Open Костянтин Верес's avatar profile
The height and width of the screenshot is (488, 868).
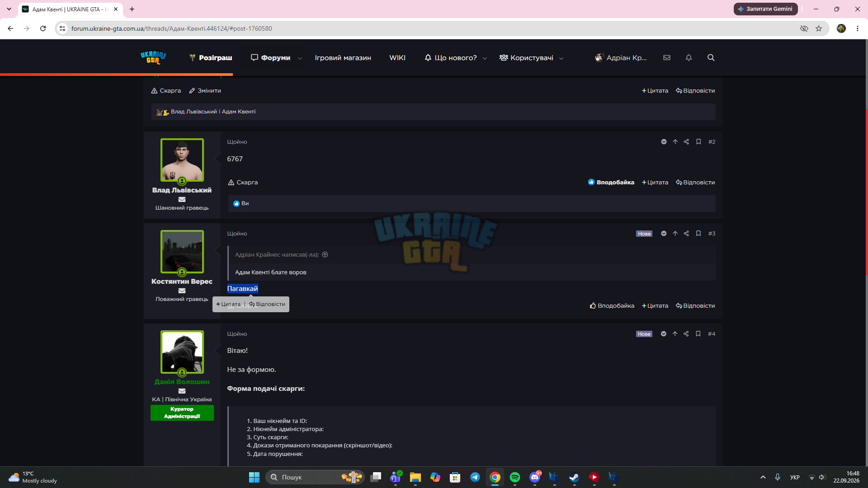[182, 252]
